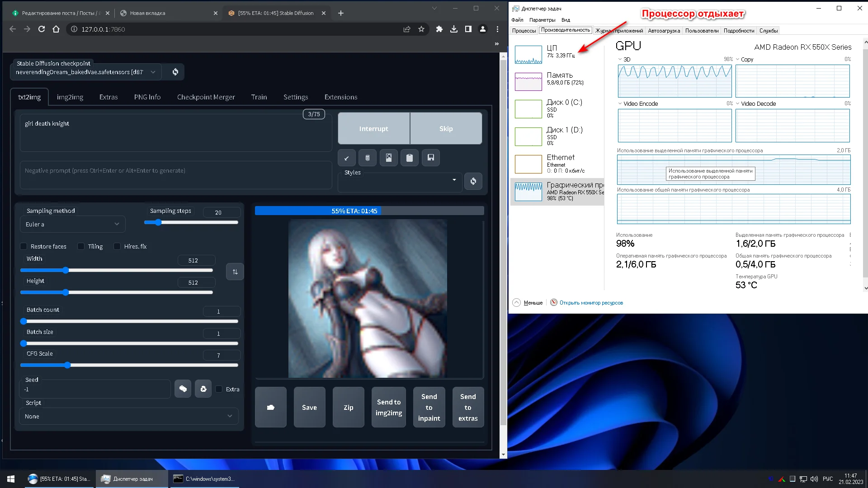Enable the Extra seed checkbox
Screen dimensions: 868x488
[219, 389]
